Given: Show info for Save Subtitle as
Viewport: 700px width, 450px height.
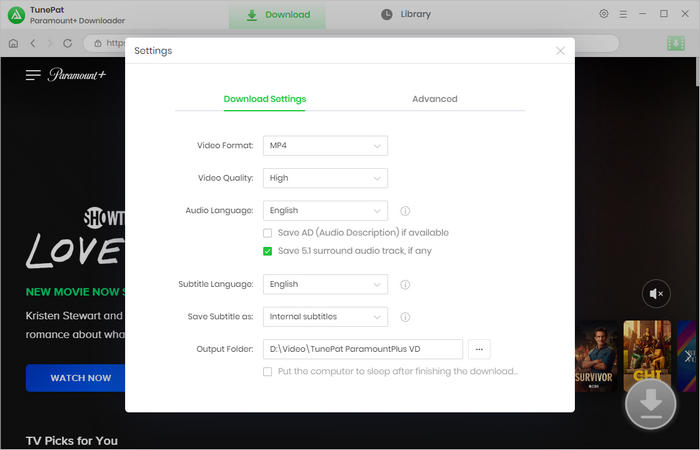Looking at the screenshot, I should pyautogui.click(x=405, y=317).
